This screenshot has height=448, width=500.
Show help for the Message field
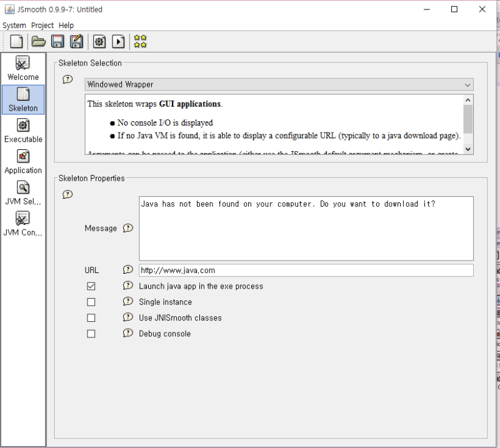point(128,228)
